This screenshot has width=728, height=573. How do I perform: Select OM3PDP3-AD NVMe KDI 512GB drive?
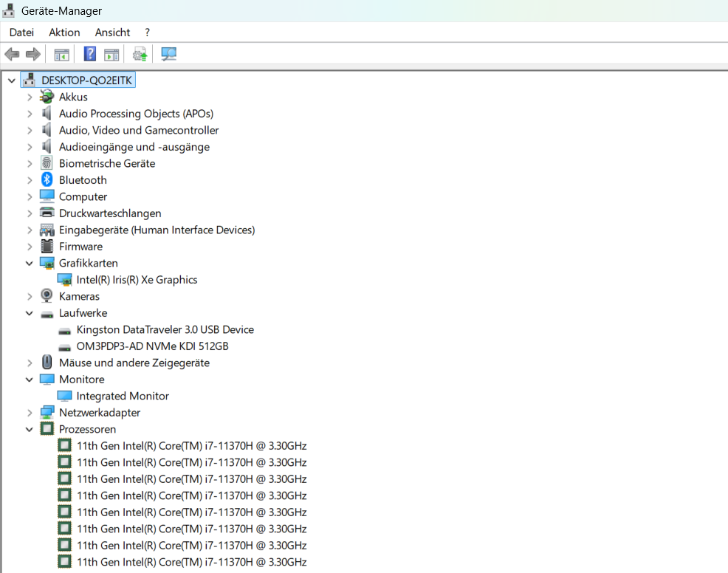click(152, 346)
